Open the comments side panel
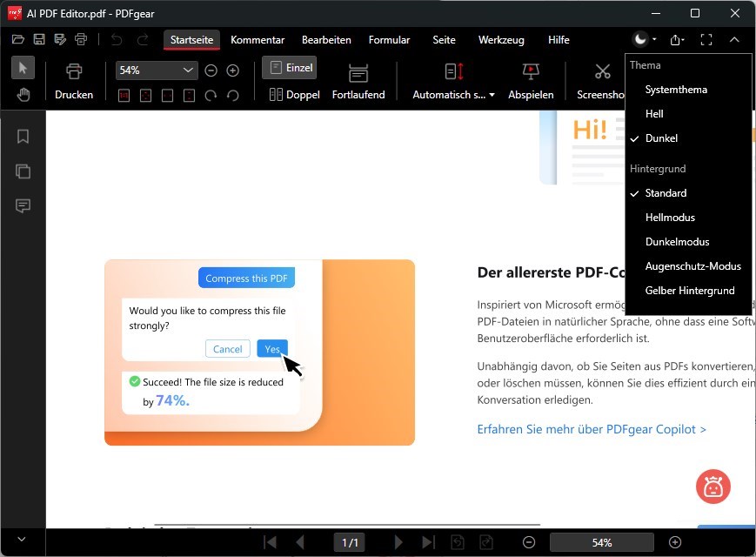 [23, 206]
